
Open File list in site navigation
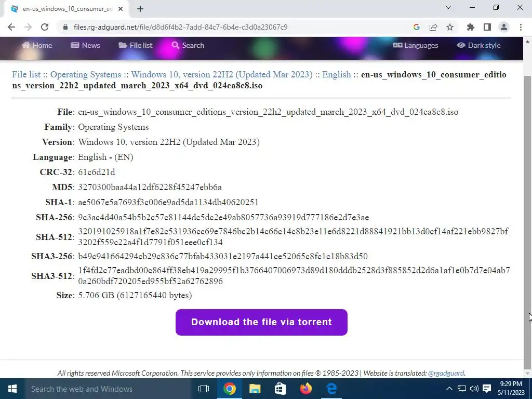point(136,45)
